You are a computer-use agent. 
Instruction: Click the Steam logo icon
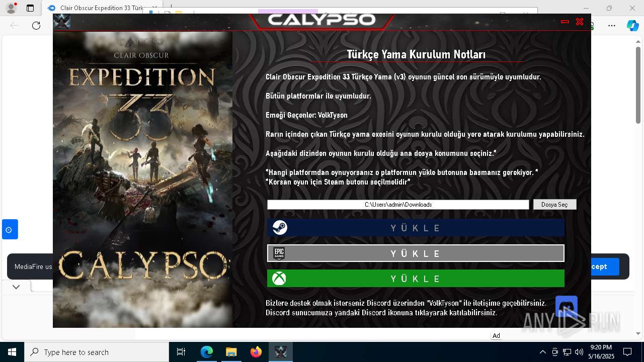(280, 228)
